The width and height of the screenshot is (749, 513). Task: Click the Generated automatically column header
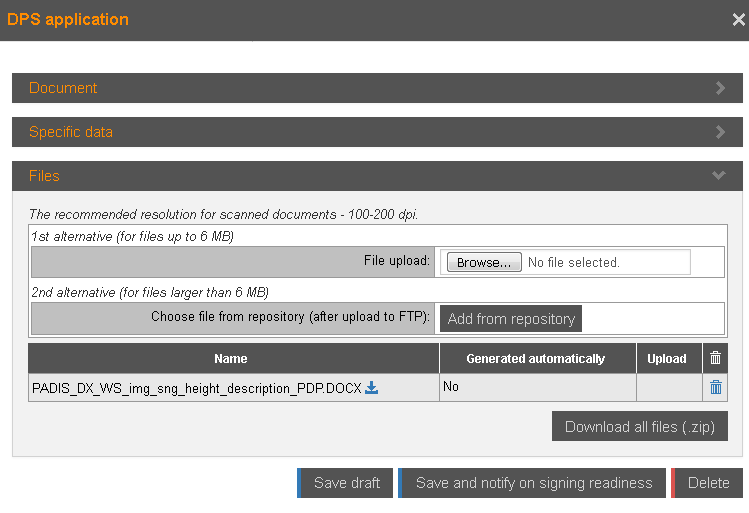coord(536,358)
